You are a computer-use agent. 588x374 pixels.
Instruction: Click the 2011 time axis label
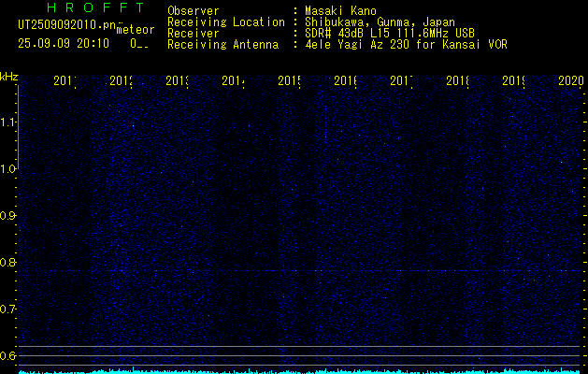[65, 80]
